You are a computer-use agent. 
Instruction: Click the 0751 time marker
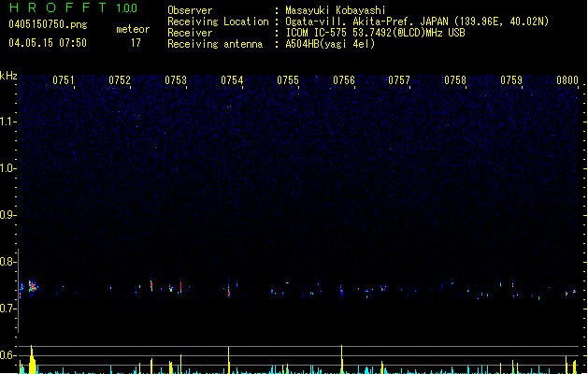64,80
